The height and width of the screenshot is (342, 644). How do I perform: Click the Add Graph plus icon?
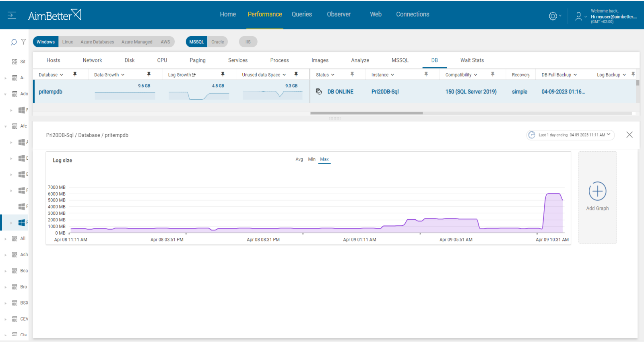tap(597, 191)
